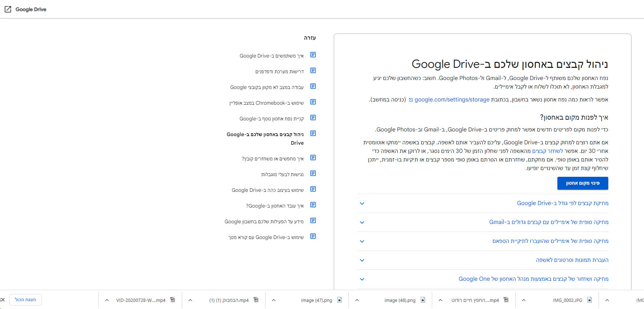Open the article icon for 'עבודה במצב לא מקוון'
The height and width of the screenshot is (309, 644).
(x=313, y=86)
